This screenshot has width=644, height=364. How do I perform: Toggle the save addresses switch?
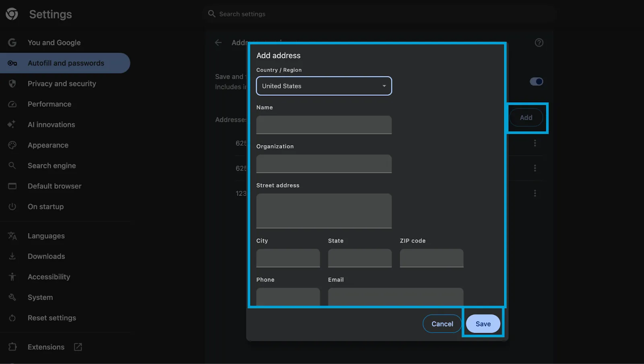click(x=537, y=82)
